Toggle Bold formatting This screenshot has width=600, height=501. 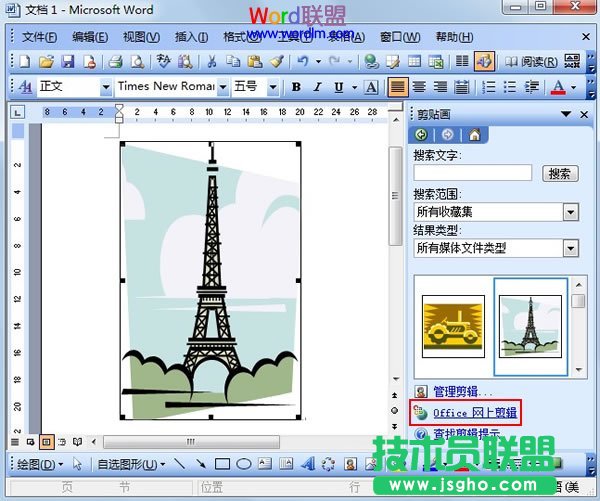point(296,87)
